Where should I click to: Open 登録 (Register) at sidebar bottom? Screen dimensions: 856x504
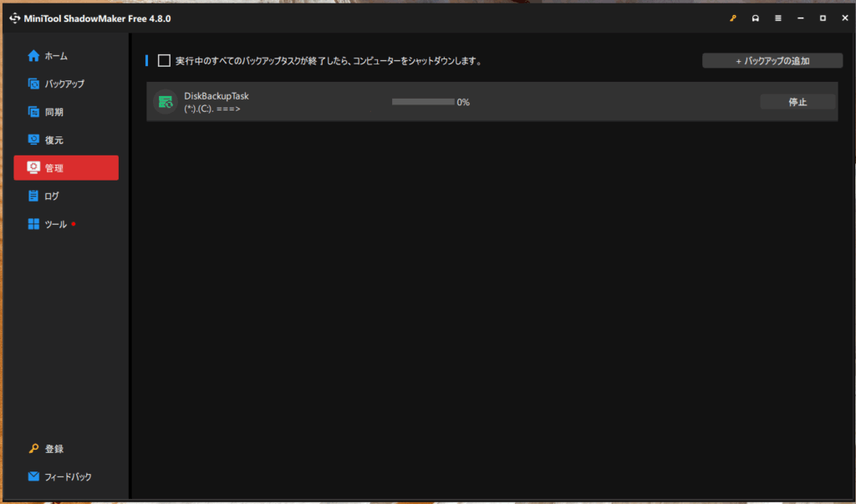pyautogui.click(x=53, y=449)
